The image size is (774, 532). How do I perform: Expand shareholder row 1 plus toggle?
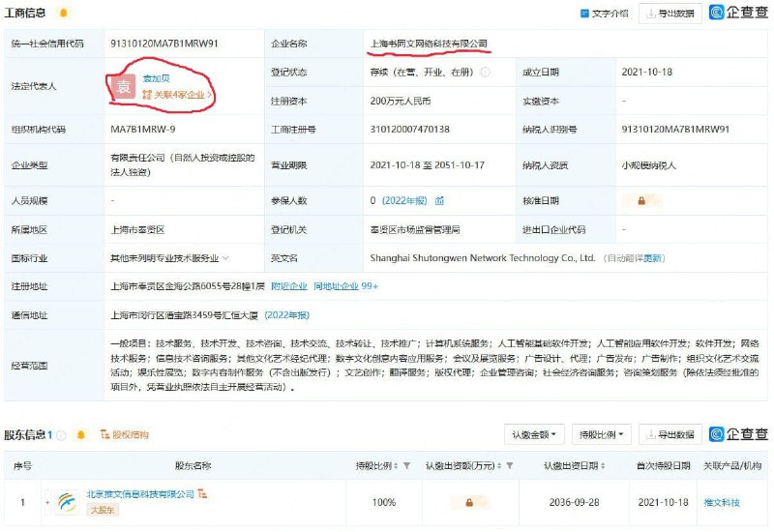pos(47,502)
